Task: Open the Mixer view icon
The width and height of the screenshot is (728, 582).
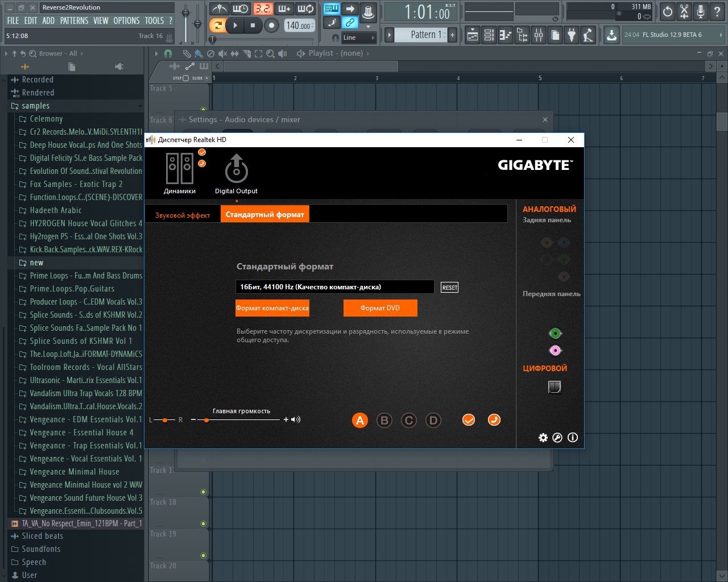Action: pos(539,35)
